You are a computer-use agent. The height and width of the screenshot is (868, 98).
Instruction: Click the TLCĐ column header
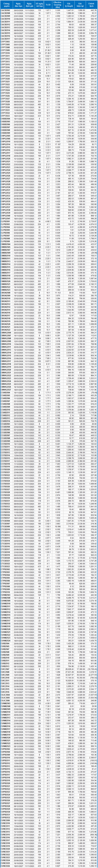click(x=48, y=5)
